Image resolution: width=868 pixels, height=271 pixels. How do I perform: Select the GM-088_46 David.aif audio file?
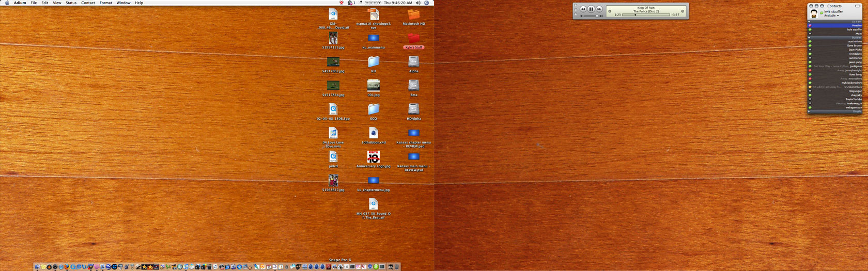tap(333, 14)
